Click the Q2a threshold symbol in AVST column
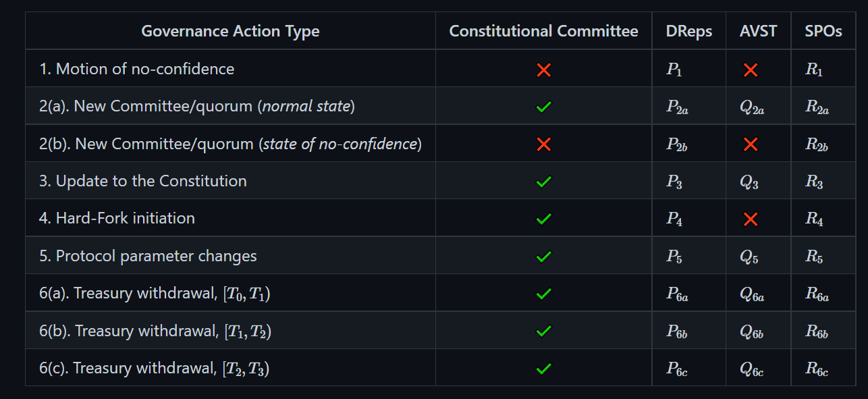 (x=752, y=108)
